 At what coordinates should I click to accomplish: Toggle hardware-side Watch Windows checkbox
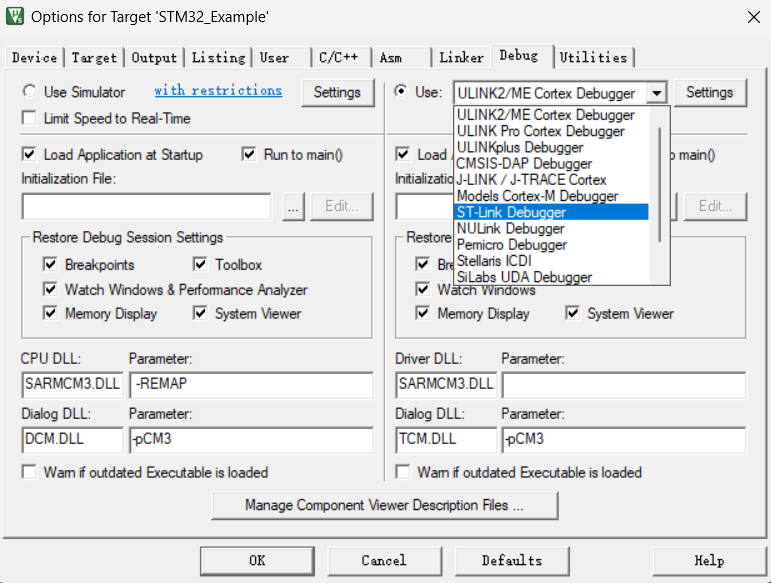pos(422,289)
